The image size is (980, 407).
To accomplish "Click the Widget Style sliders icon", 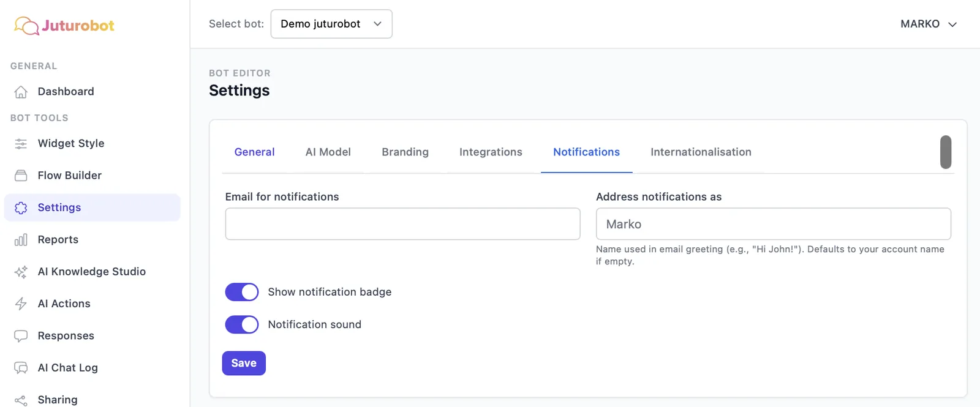I will [x=21, y=144].
